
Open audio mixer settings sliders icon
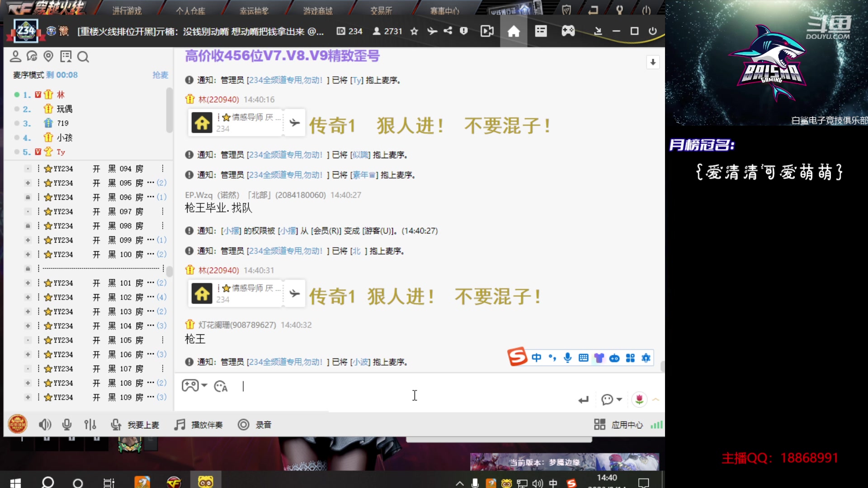[90, 425]
